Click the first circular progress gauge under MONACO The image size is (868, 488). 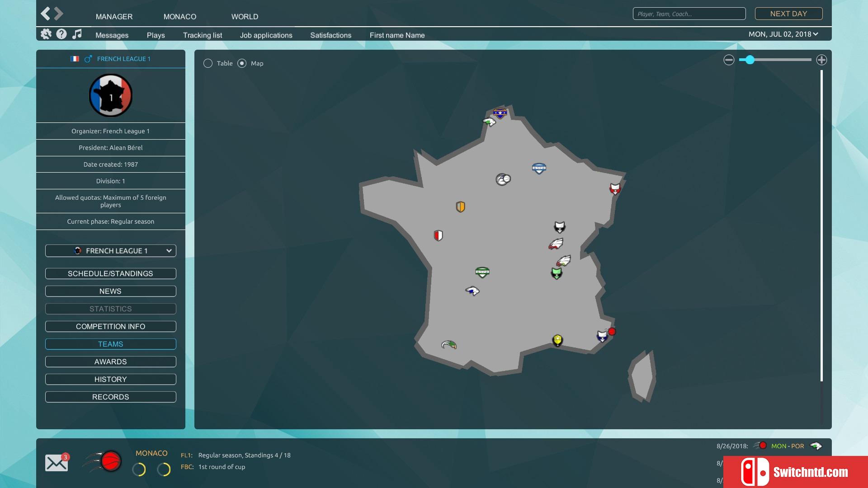tap(139, 469)
